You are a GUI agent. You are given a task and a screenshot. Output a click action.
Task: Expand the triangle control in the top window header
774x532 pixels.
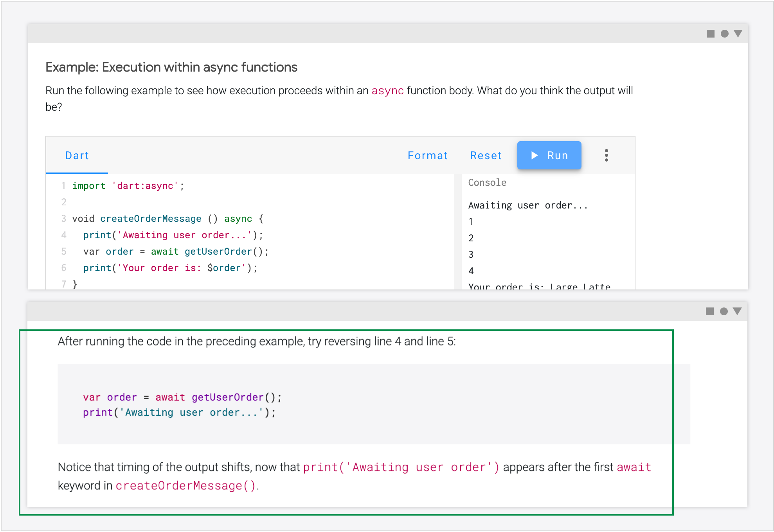click(738, 33)
